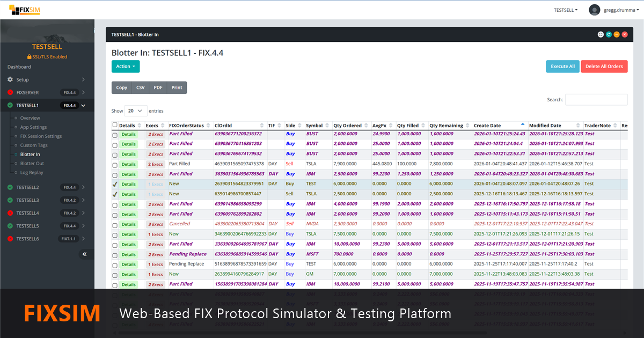Image resolution: width=644 pixels, height=338 pixels.
Task: Click the green status icon beside TESTSELL1
Action: pos(10,106)
